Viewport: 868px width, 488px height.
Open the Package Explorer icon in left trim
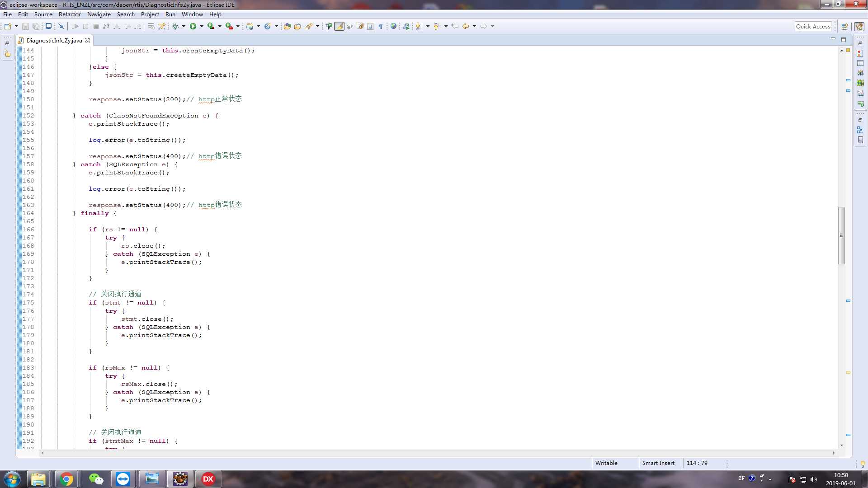(x=7, y=54)
